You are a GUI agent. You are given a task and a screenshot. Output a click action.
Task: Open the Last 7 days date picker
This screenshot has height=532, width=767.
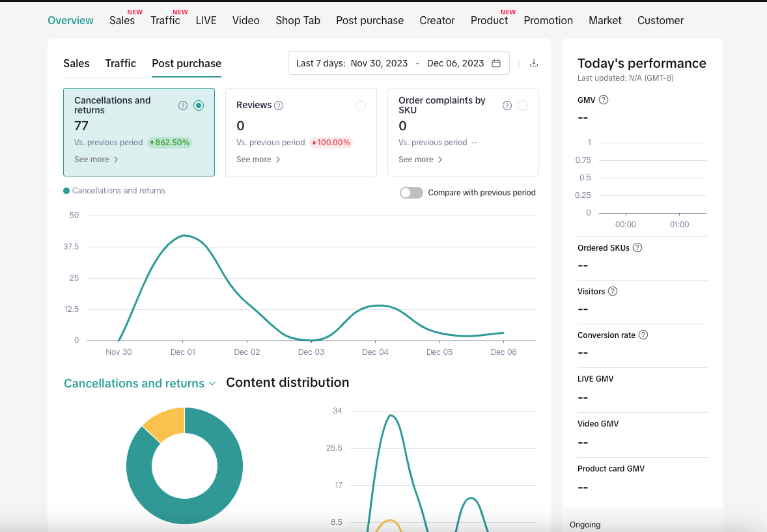[398, 63]
